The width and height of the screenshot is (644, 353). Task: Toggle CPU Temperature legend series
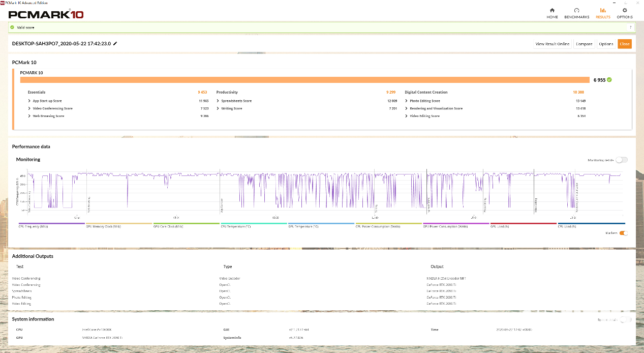[x=254, y=226]
